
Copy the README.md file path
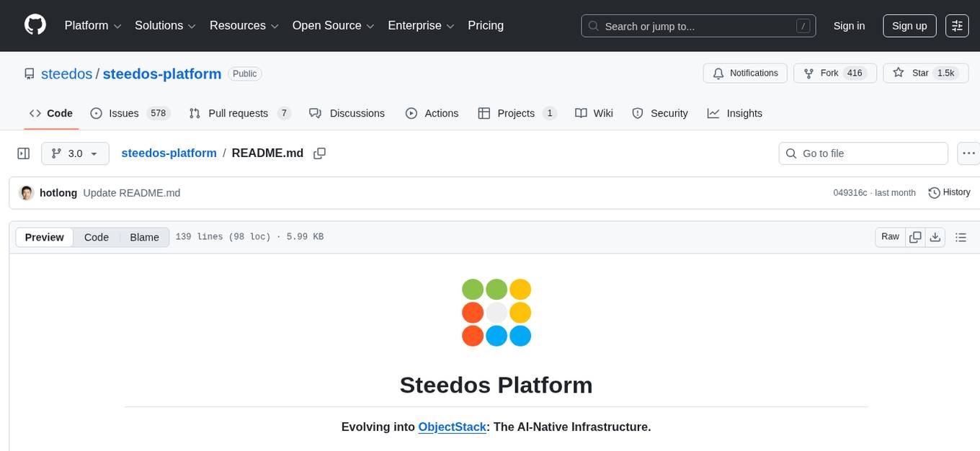[x=319, y=153]
